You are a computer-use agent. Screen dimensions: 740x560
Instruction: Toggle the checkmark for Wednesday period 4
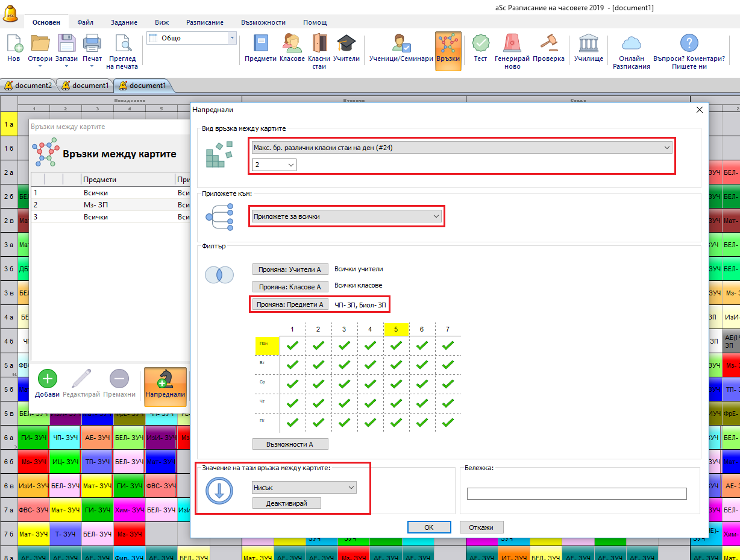coord(370,384)
